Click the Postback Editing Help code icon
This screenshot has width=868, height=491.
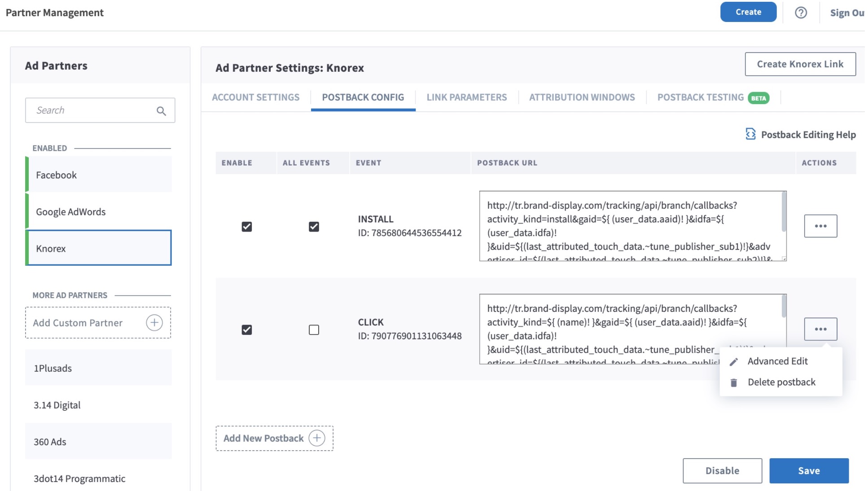click(750, 134)
